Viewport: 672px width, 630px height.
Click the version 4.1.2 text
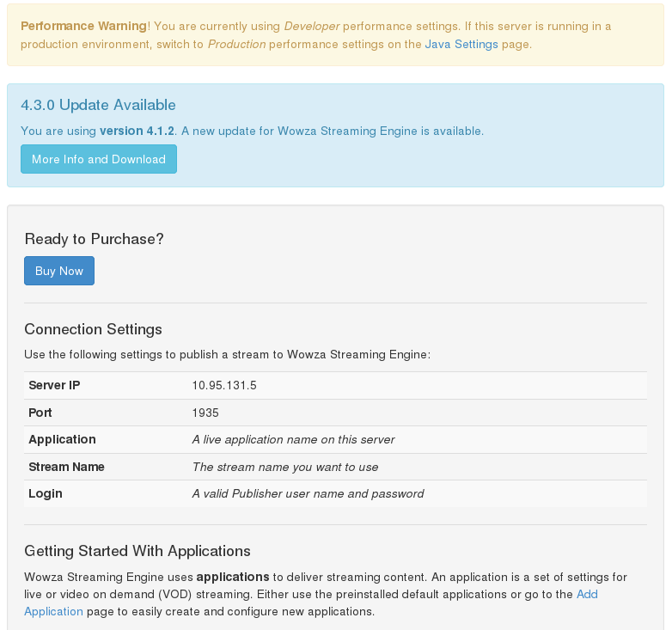coord(137,131)
